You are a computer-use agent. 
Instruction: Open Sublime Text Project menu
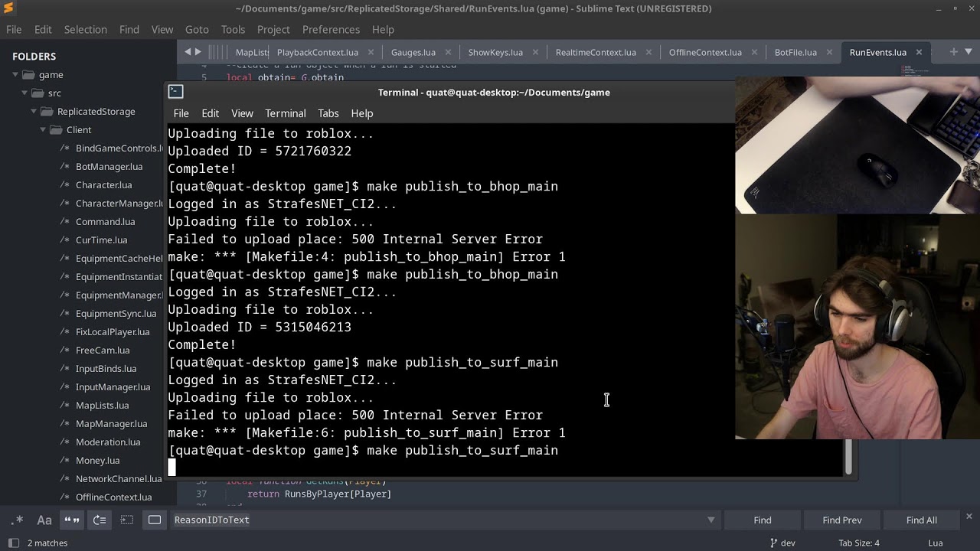click(273, 29)
